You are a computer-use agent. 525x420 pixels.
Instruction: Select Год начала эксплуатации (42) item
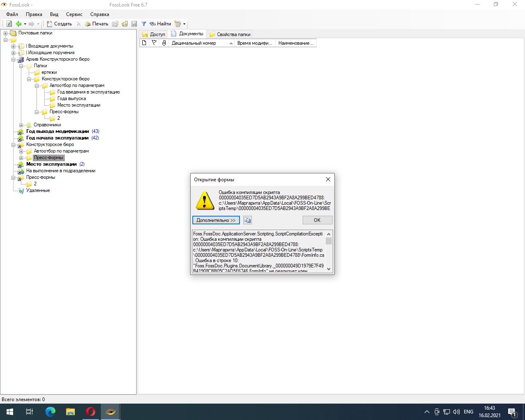point(62,138)
